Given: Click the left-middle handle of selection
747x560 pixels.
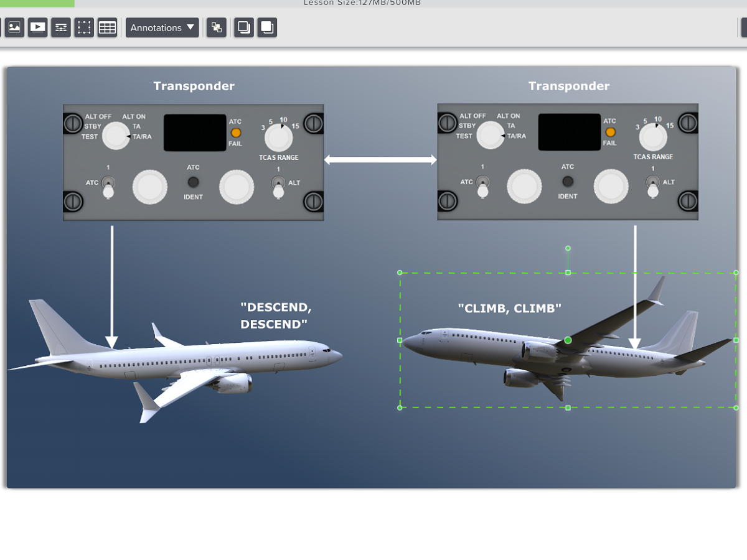Looking at the screenshot, I should pyautogui.click(x=400, y=340).
